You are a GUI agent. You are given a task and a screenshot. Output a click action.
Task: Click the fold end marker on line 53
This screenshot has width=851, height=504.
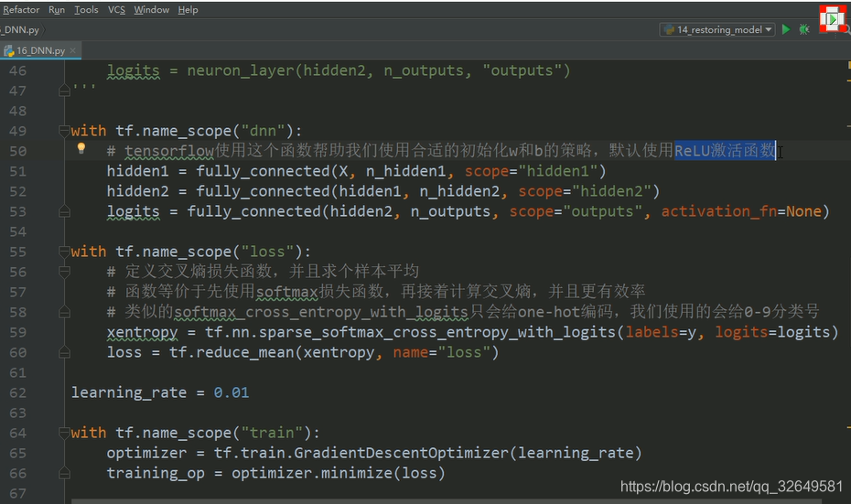click(64, 211)
